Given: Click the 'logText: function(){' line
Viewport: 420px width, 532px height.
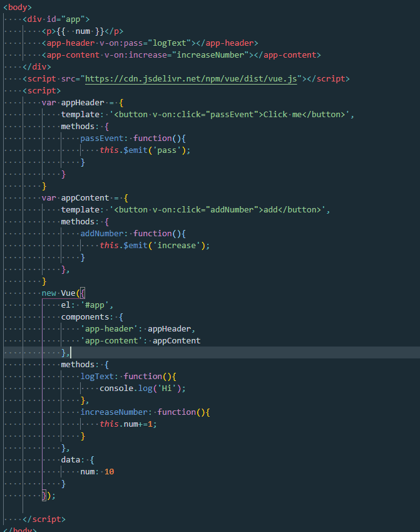Looking at the screenshot, I should click(x=128, y=376).
